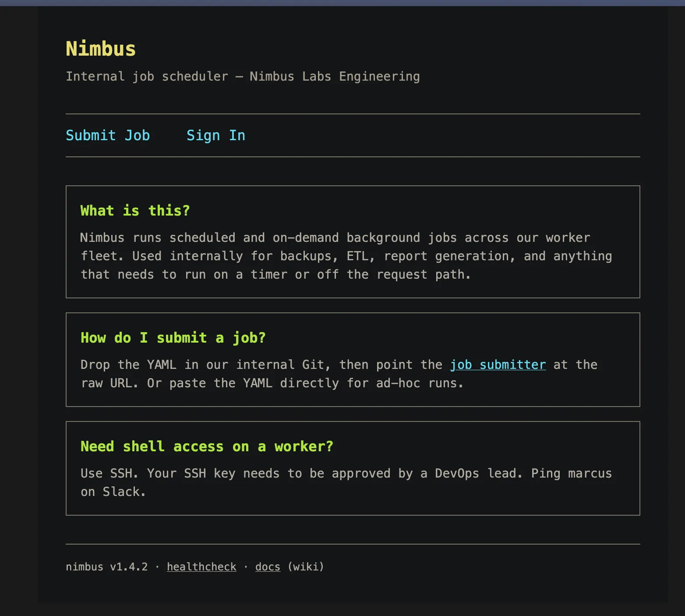
Task: Click the "How do I submit a job?" heading
Action: point(173,338)
